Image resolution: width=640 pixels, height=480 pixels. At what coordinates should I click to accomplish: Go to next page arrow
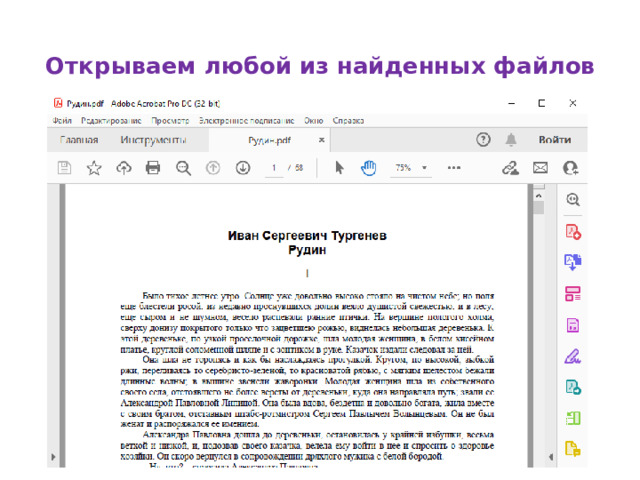pyautogui.click(x=243, y=168)
